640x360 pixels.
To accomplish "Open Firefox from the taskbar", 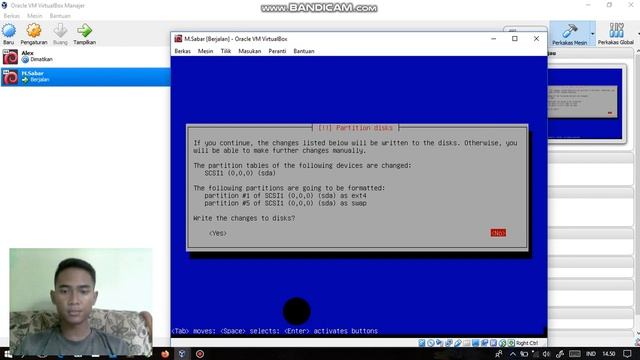I will click(165, 354).
